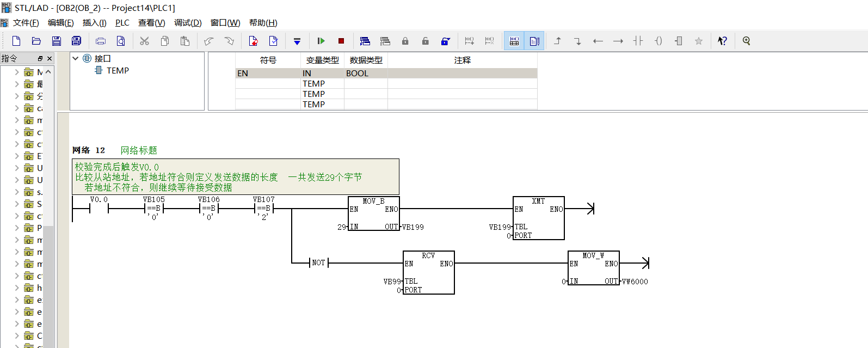This screenshot has height=348, width=868.
Task: Click the closed padlock lock icon
Action: tap(405, 41)
